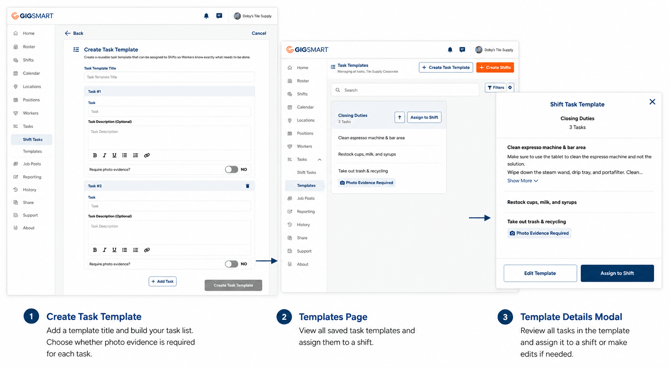Click the dark blue Assign to Shift modal button
This screenshot has height=368, width=670.
click(617, 273)
